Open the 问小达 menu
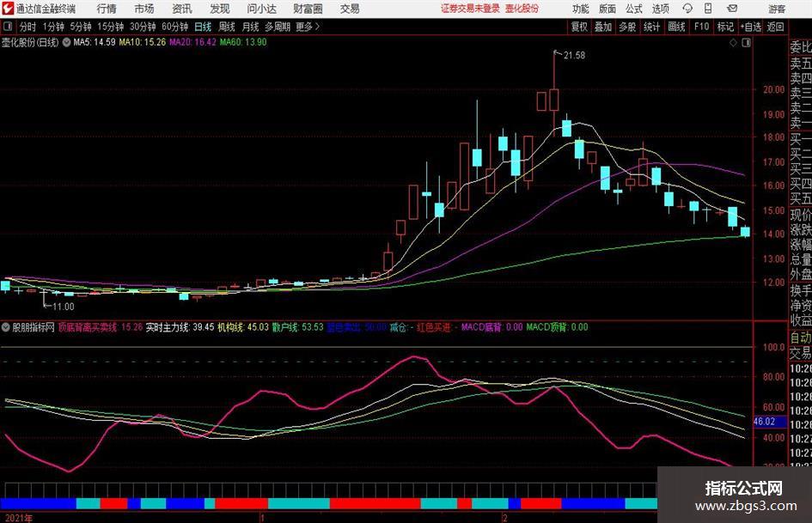The width and height of the screenshot is (812, 523). pyautogui.click(x=261, y=9)
